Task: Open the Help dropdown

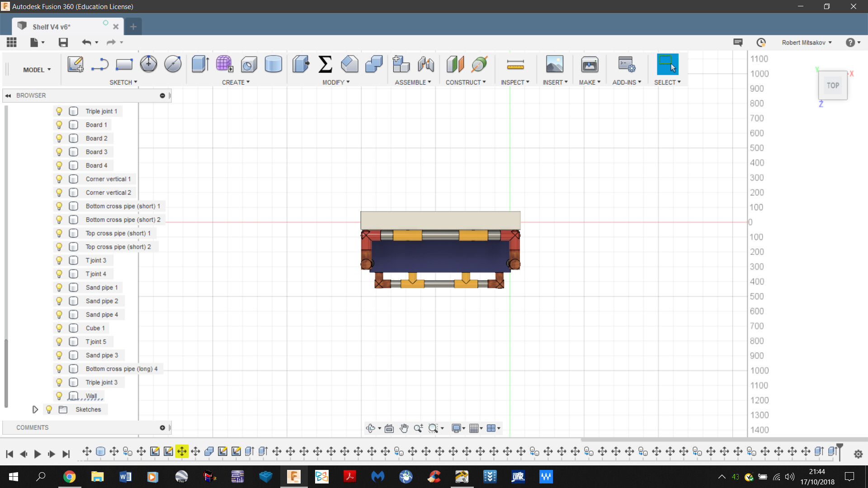Action: tap(853, 42)
